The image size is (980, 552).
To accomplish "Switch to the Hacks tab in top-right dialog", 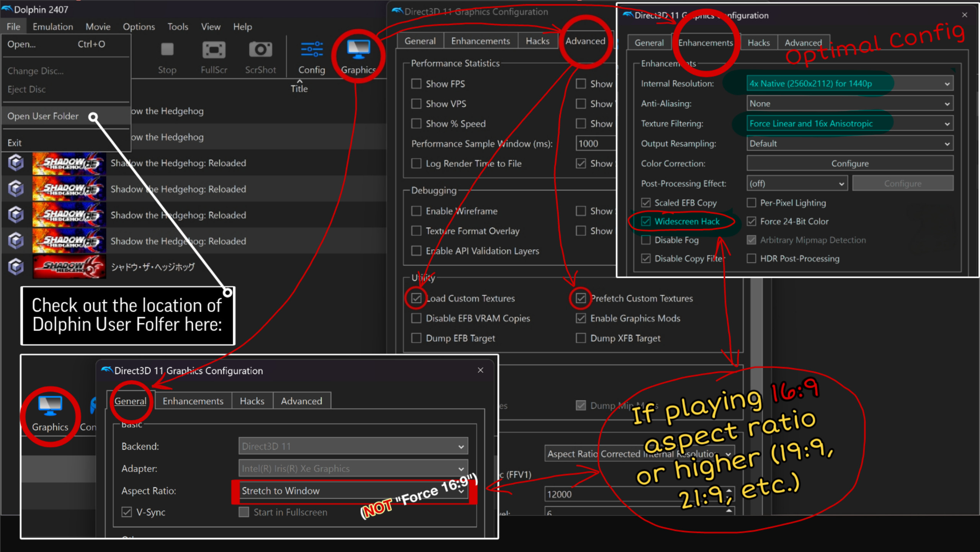I will click(758, 43).
